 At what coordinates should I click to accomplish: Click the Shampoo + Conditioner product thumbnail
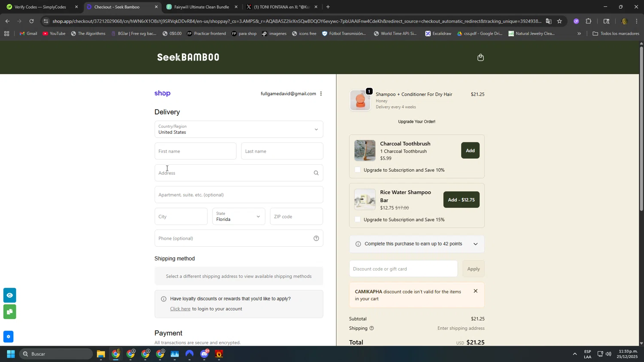tap(360, 100)
